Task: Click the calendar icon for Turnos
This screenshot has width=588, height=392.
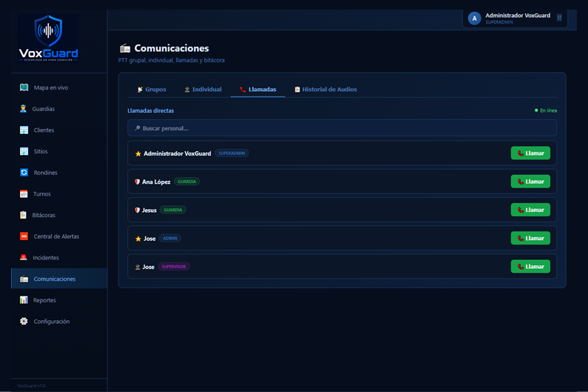Action: point(24,194)
